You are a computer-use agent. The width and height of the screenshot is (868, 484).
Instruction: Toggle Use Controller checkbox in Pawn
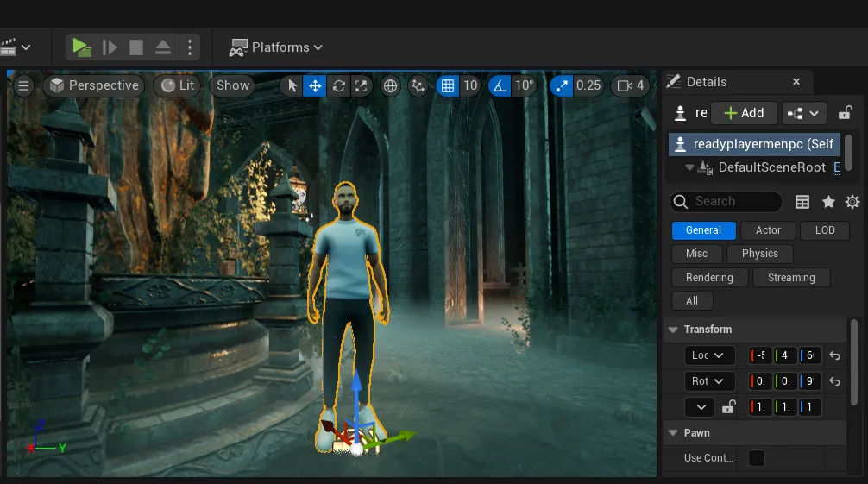tap(756, 458)
